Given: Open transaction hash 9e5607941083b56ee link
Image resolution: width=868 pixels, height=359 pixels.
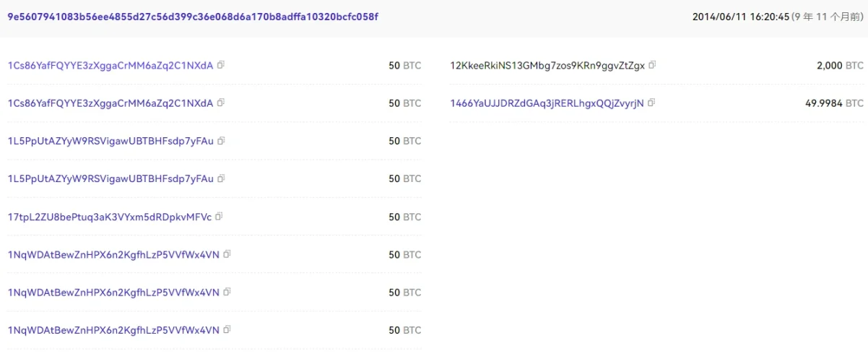Looking at the screenshot, I should click(x=193, y=17).
